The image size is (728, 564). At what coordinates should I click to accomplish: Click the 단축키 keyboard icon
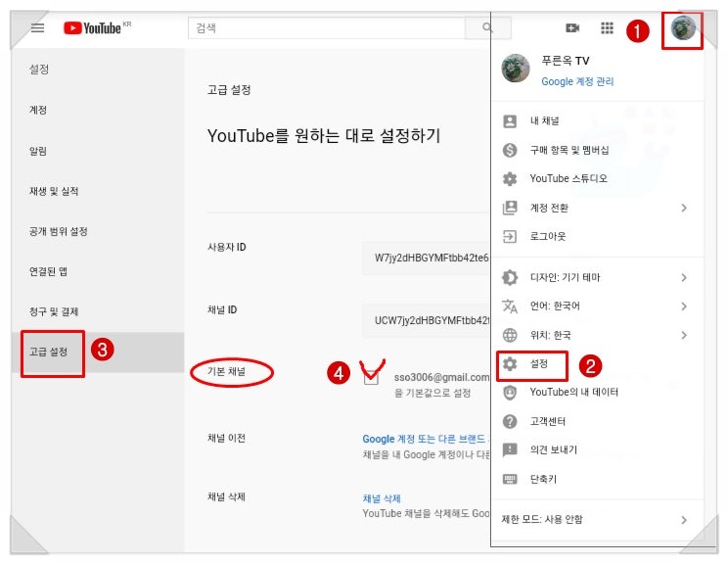coord(510,479)
